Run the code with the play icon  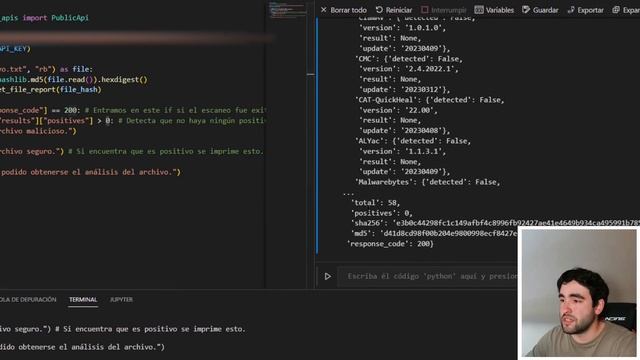[327, 276]
